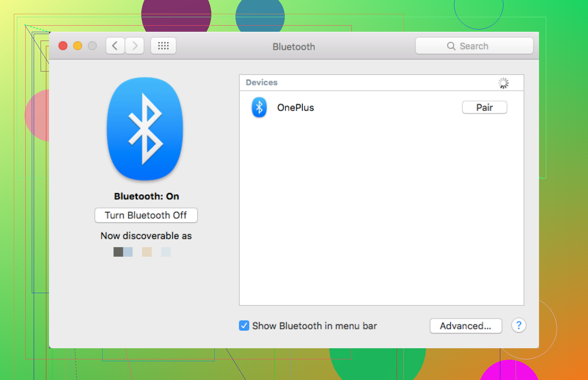Open help with question mark button

coord(519,326)
